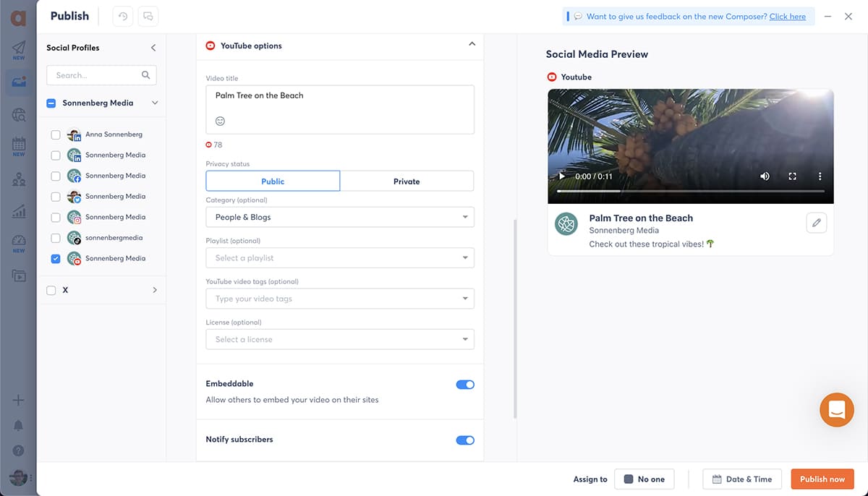Open the media library play icon
Image resolution: width=868 pixels, height=496 pixels.
coord(19,275)
